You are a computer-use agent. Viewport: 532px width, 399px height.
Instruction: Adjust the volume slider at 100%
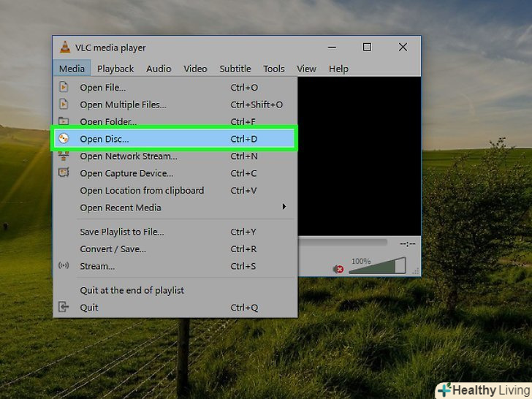click(x=377, y=265)
